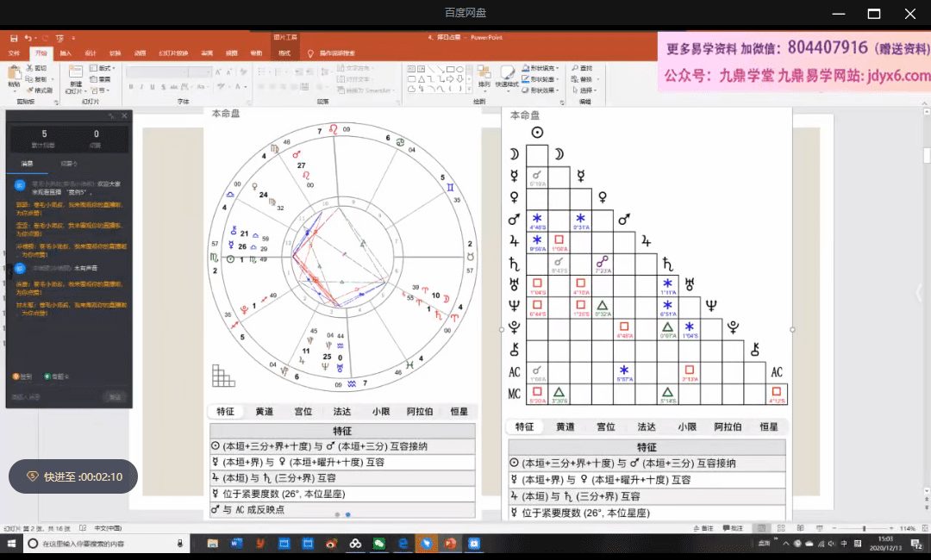931x560 pixels.
Task: Open the Insert (插入) ribbon tab
Action: click(66, 53)
